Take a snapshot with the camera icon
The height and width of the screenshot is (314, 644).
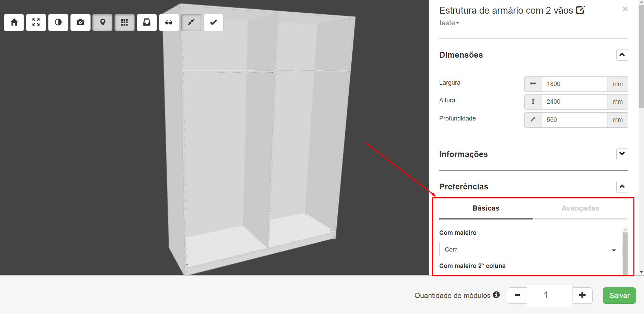pyautogui.click(x=80, y=23)
